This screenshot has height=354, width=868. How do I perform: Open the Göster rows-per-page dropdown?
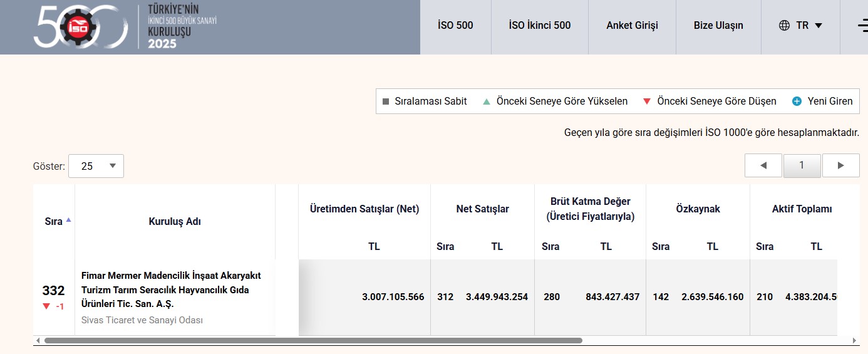(96, 166)
